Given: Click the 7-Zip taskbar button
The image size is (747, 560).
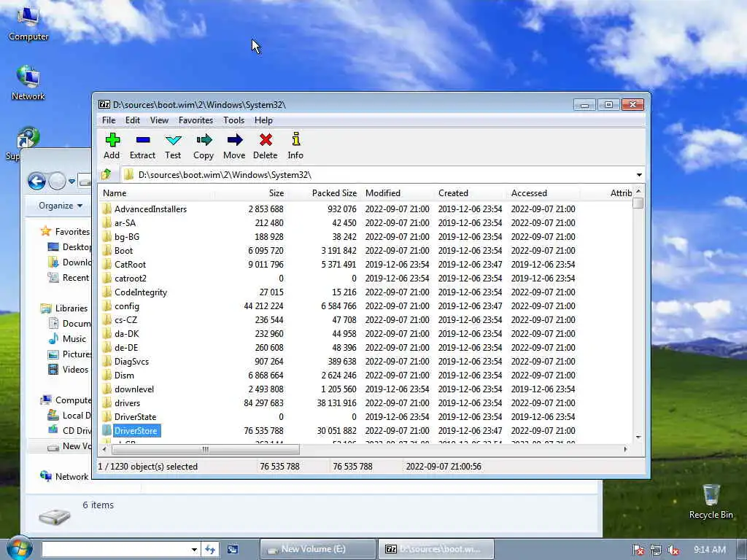Looking at the screenshot, I should (x=436, y=549).
